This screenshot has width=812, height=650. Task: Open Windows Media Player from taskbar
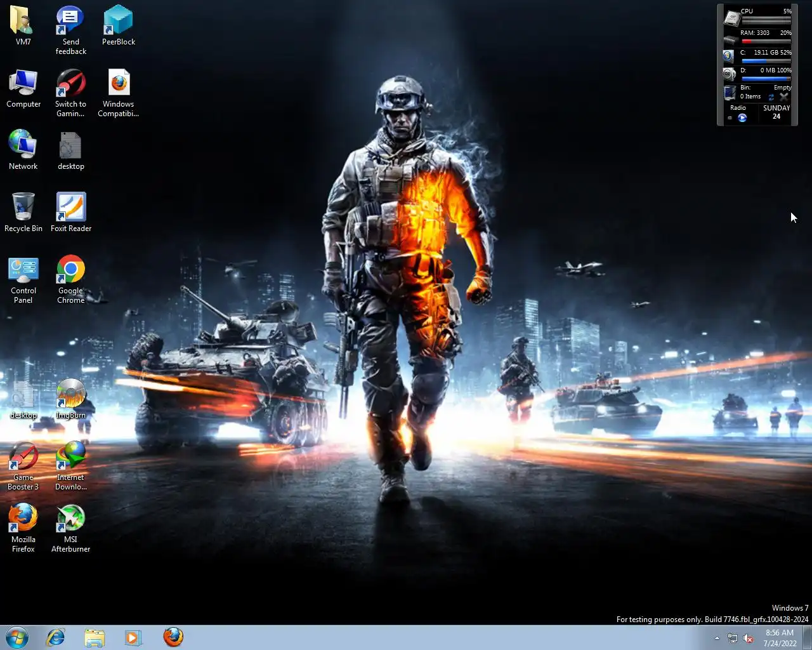[x=133, y=637]
